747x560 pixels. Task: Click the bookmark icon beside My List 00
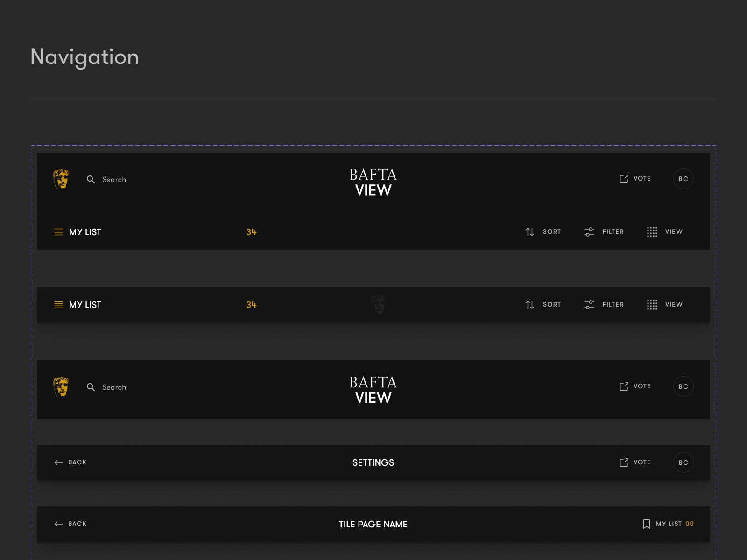coord(646,524)
